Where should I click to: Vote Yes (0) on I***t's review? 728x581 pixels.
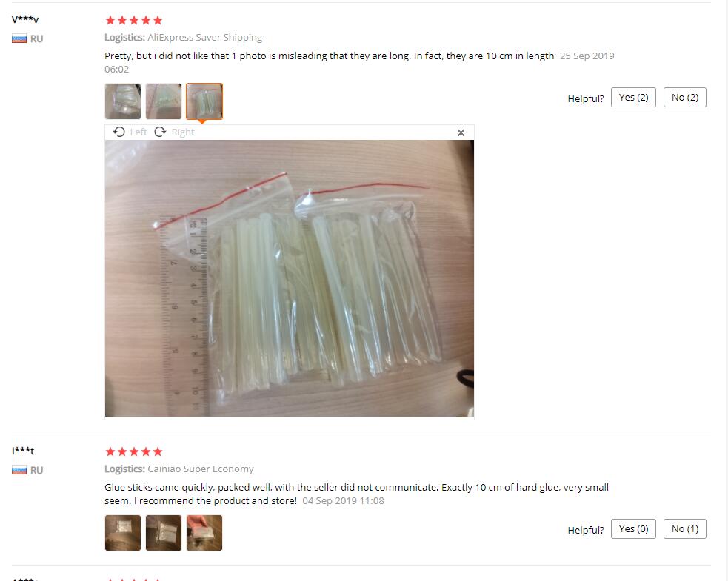click(x=633, y=529)
